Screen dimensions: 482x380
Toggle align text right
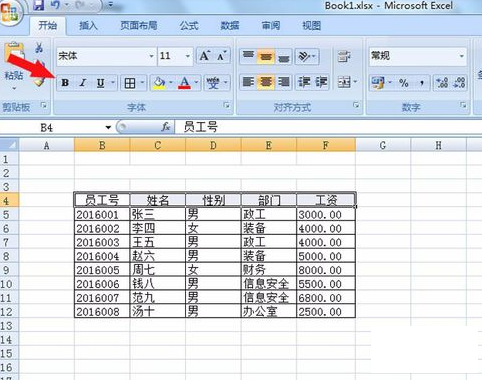[283, 82]
